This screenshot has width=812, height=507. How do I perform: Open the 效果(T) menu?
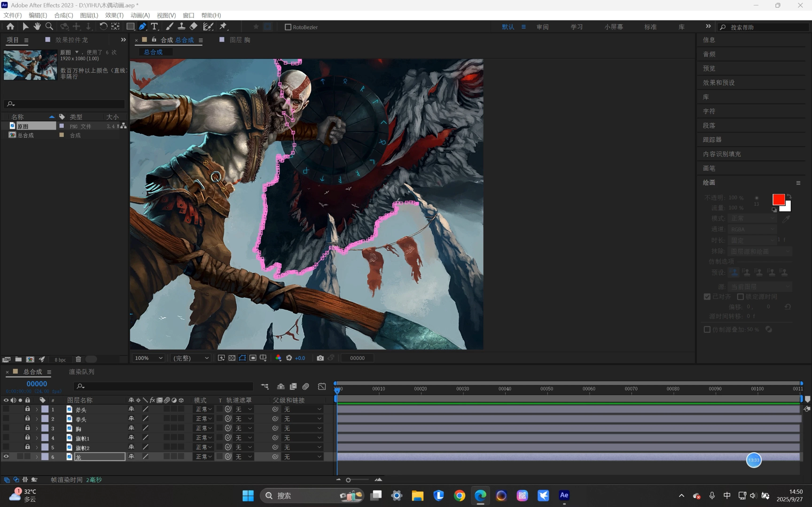(114, 15)
